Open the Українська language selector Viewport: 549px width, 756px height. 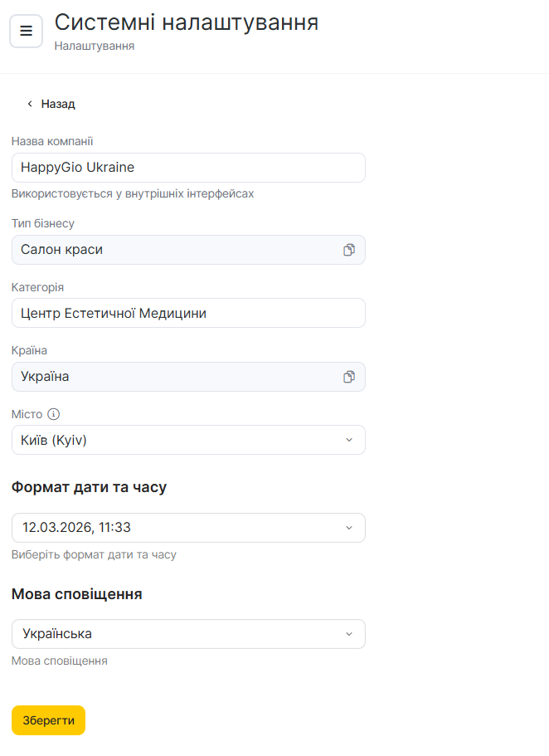(x=166, y=634)
